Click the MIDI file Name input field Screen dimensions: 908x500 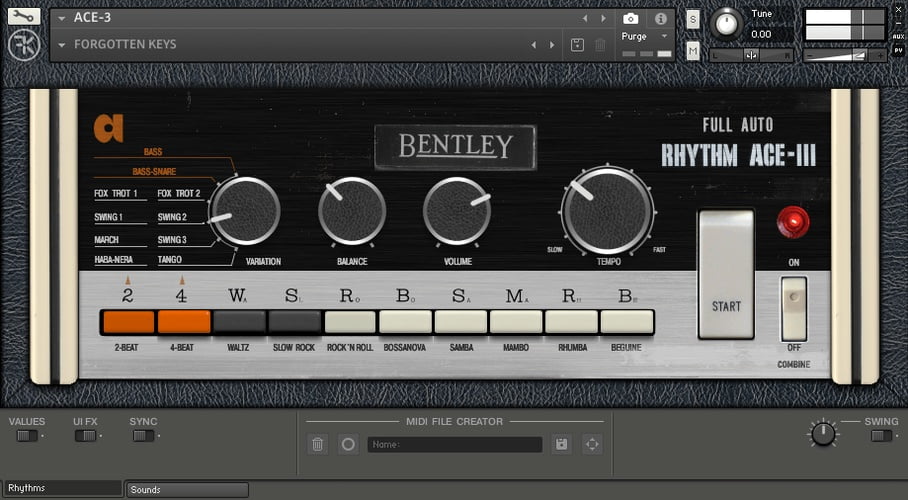[455, 444]
